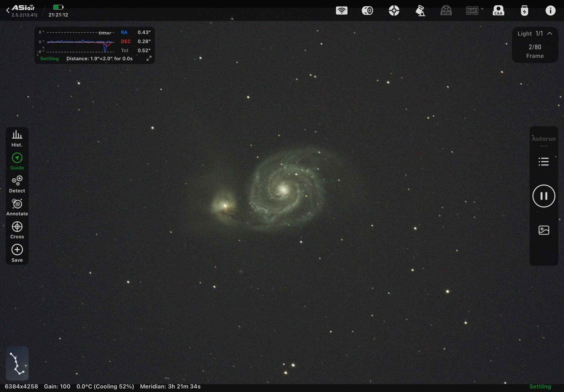
Task: Open telescope mount settings icon
Action: tap(420, 11)
